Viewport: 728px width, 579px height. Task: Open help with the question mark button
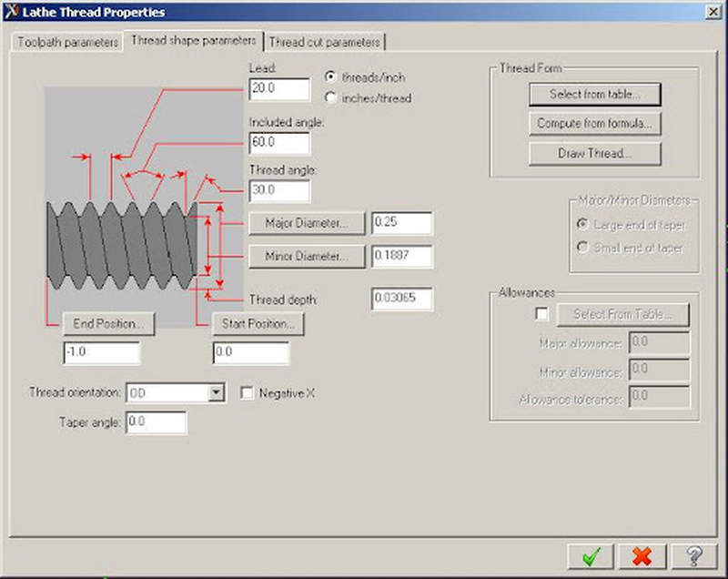pos(693,555)
